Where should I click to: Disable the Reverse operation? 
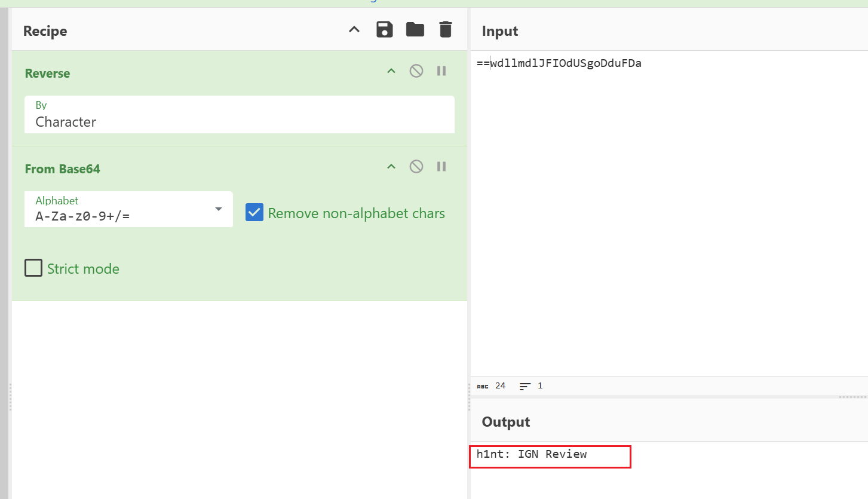point(416,71)
